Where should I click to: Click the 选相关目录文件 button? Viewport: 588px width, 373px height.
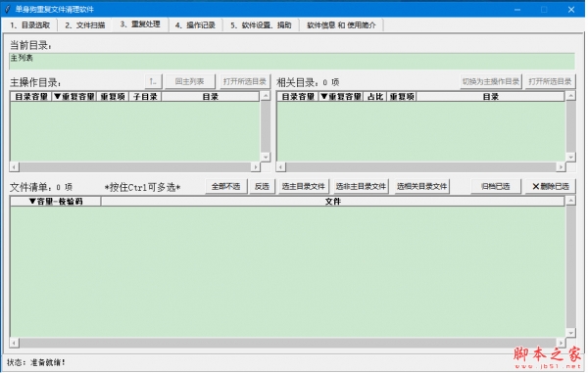tap(421, 186)
